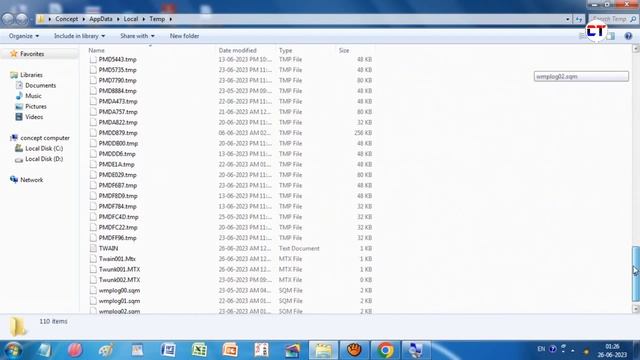The image size is (640, 360).
Task: Click the Back navigation arrow button
Action: click(8, 19)
